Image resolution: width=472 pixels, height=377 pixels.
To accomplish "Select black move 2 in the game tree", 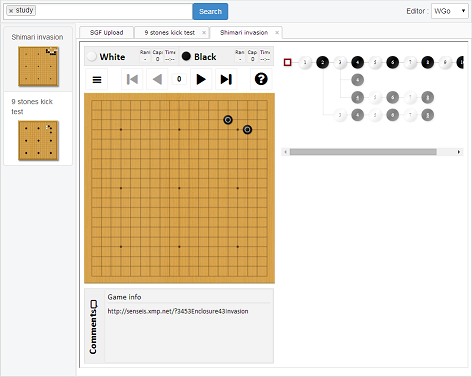I will 322,62.
